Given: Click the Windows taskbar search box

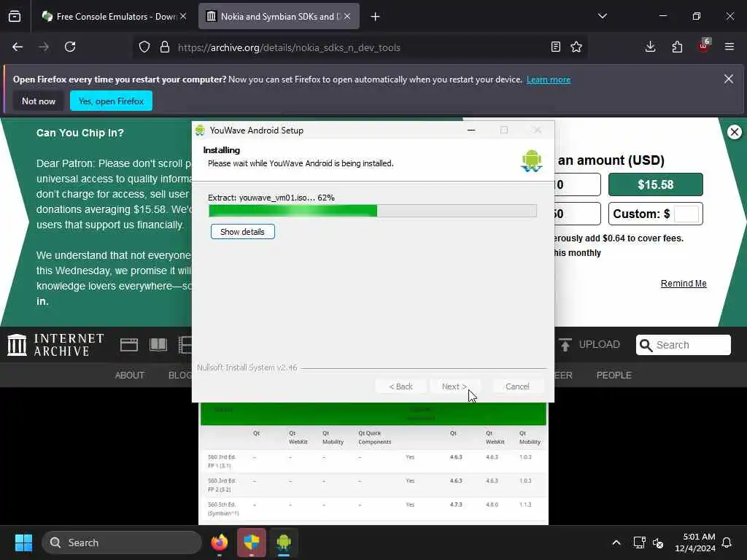Looking at the screenshot, I should (122, 542).
